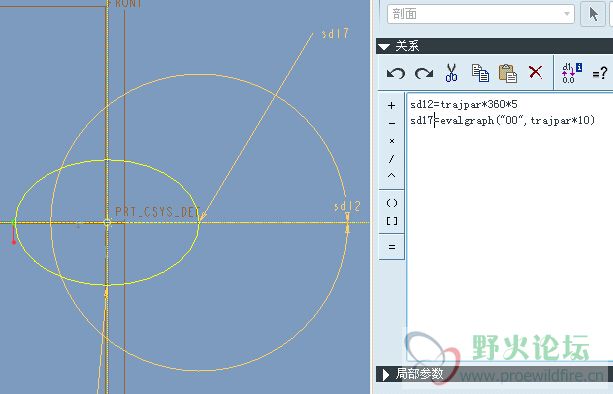This screenshot has width=613, height=394.
Task: Cut selected relation text with scissors icon
Action: (451, 73)
